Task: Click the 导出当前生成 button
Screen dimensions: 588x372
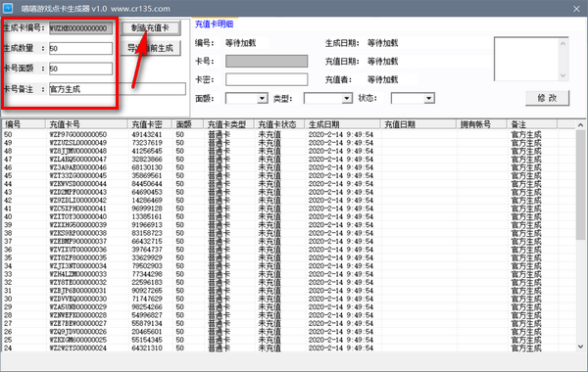Action: click(151, 48)
